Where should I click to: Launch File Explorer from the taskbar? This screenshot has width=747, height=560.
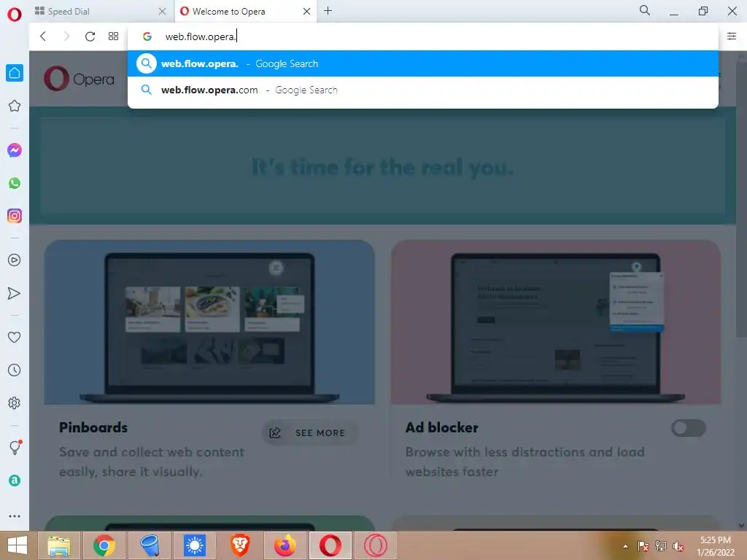[x=58, y=545]
